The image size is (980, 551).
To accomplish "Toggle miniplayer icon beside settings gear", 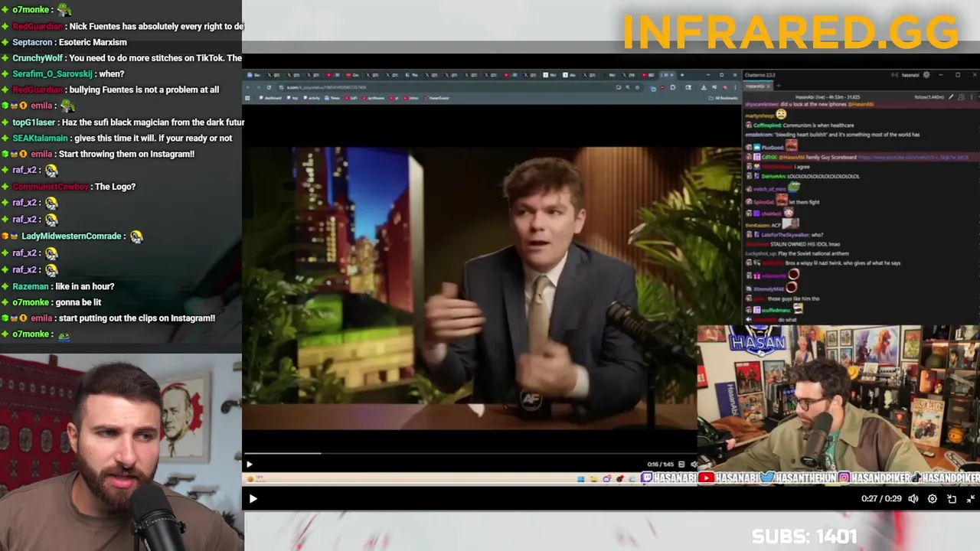I will tap(952, 499).
